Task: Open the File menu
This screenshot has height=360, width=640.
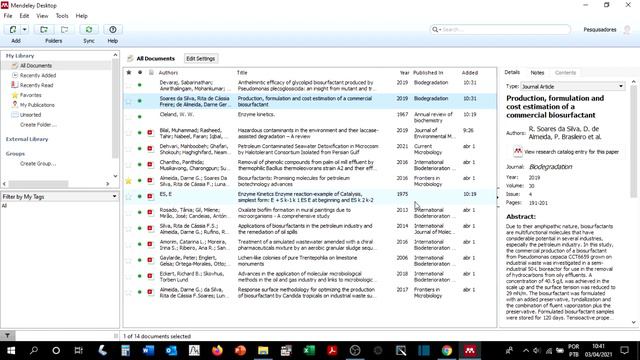Action: click(x=8, y=16)
